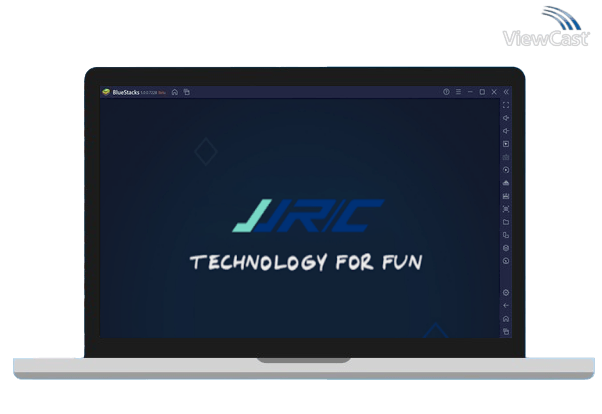Open Settings gear in side toolbar
This screenshot has height=414, width=602.
point(506,293)
